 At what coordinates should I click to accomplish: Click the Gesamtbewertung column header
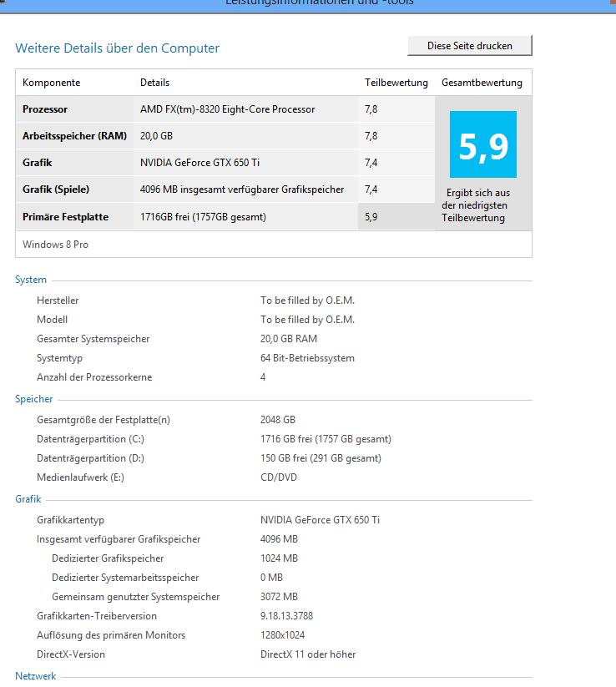482,83
